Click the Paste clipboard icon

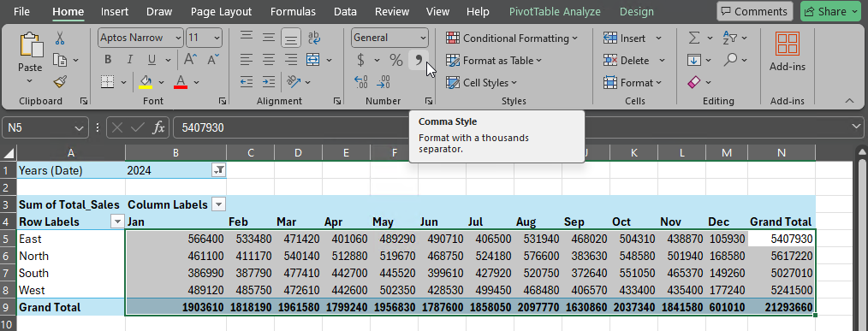coord(31,45)
